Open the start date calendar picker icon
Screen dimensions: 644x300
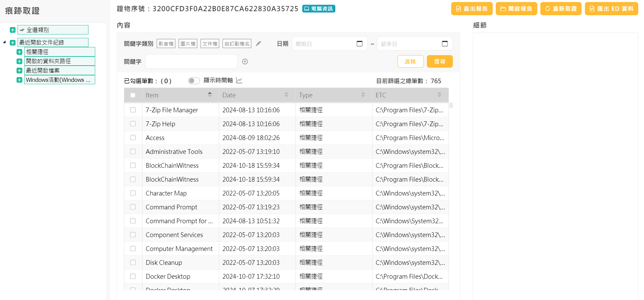point(360,44)
